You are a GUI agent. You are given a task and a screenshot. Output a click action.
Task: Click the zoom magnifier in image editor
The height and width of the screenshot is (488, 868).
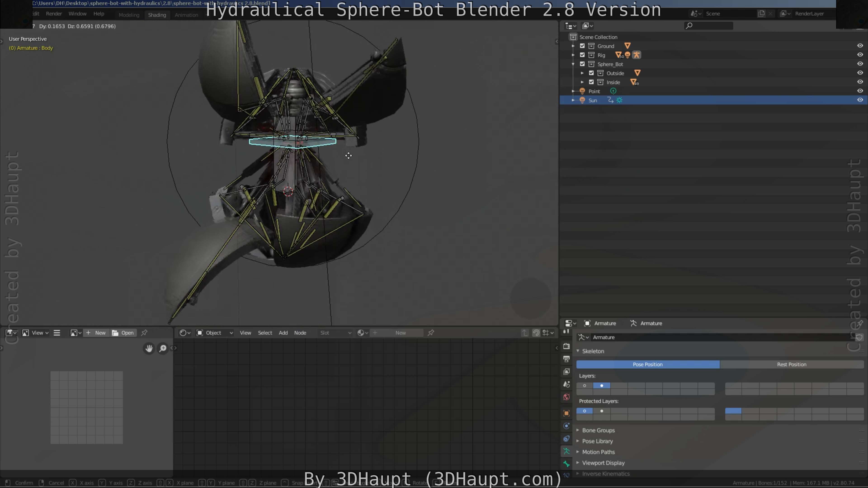163,348
